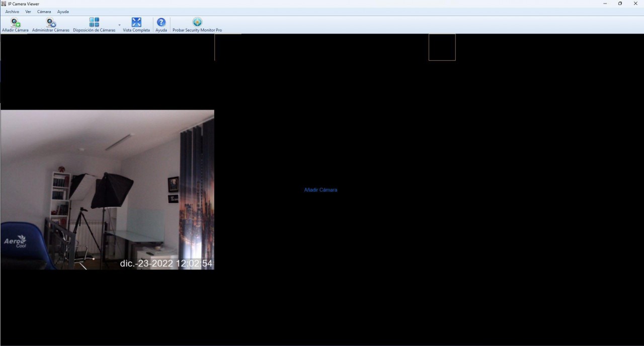This screenshot has height=346, width=644.
Task: Open the Ayuda menu in menu bar
Action: click(63, 12)
